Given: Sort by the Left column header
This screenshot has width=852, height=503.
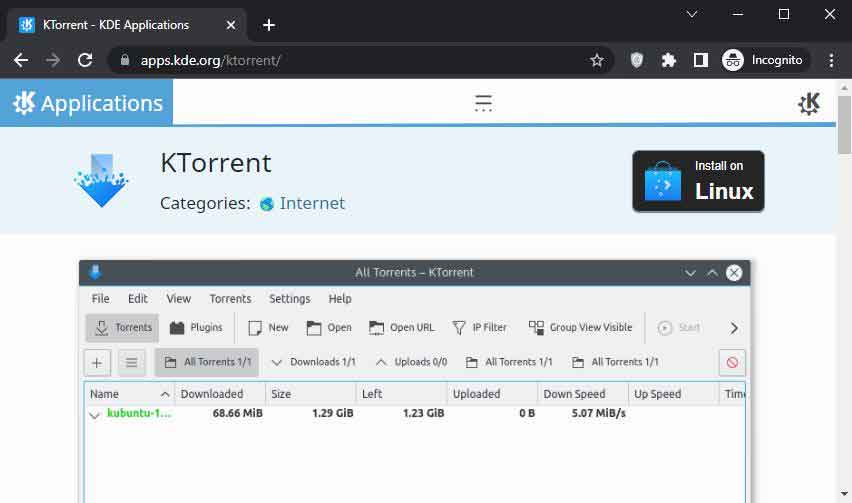Looking at the screenshot, I should pyautogui.click(x=402, y=394).
